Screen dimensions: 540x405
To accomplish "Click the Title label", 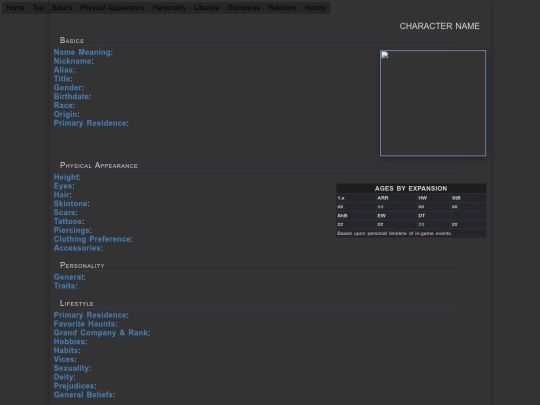I will 62,79.
